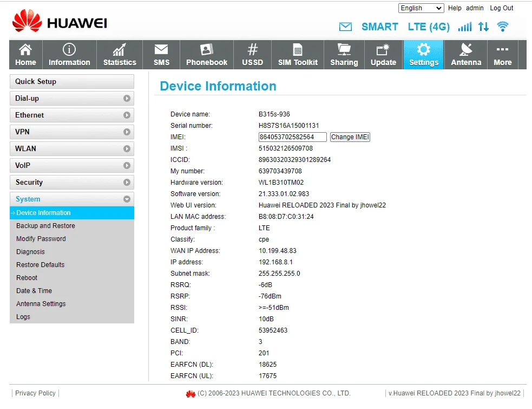Open Diagnosis page

[x=30, y=252]
